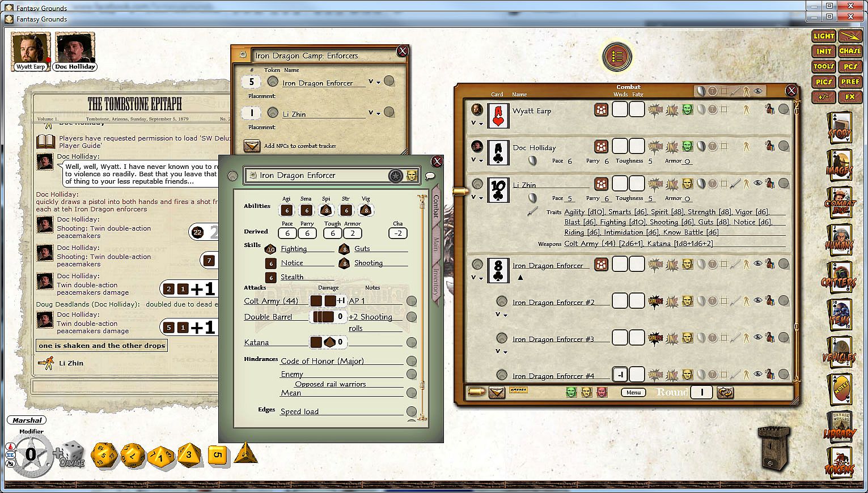Toggle visibility eye for Iron Dragon Enforcer #3
This screenshot has width=868, height=493.
[758, 337]
